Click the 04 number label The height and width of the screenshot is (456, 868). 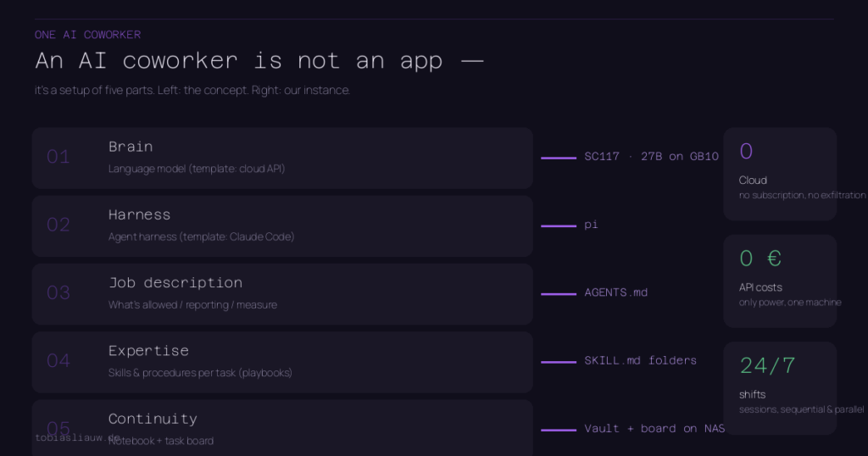[x=58, y=361]
